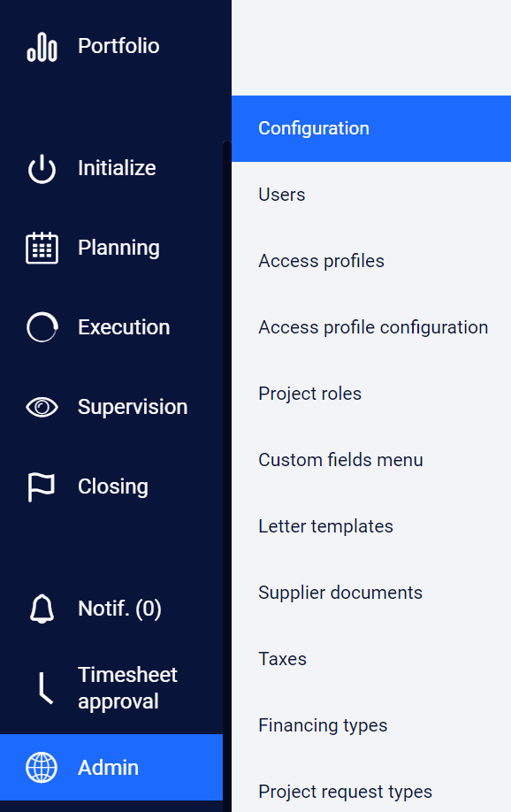Viewport: 511px width, 812px height.
Task: Navigate to the Users page
Action: (281, 195)
